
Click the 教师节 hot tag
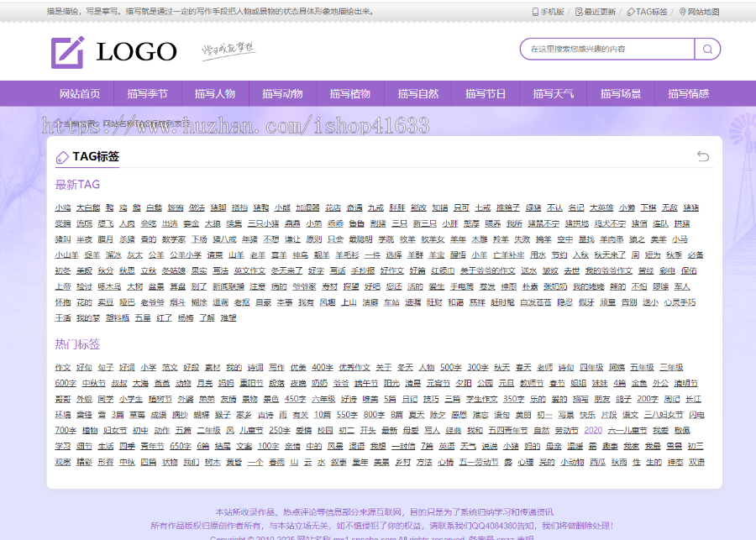click(532, 383)
